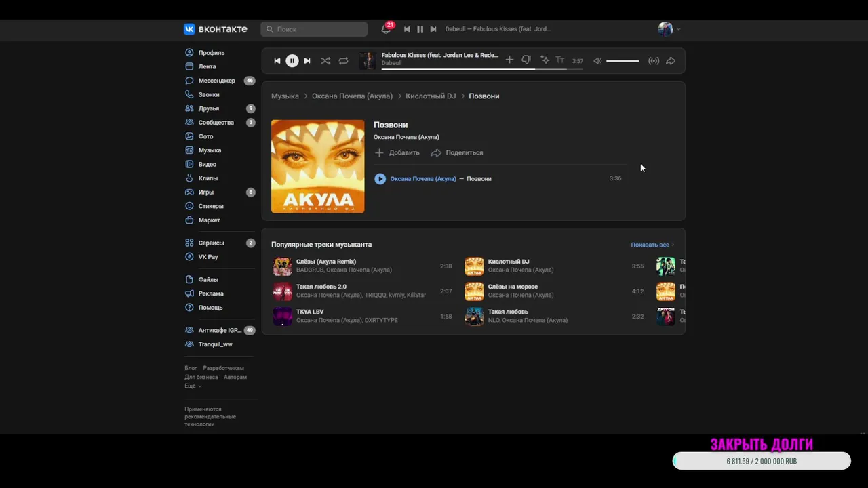This screenshot has height=488, width=868.
Task: Click the Стикеры sidebar icon
Action: click(x=190, y=206)
